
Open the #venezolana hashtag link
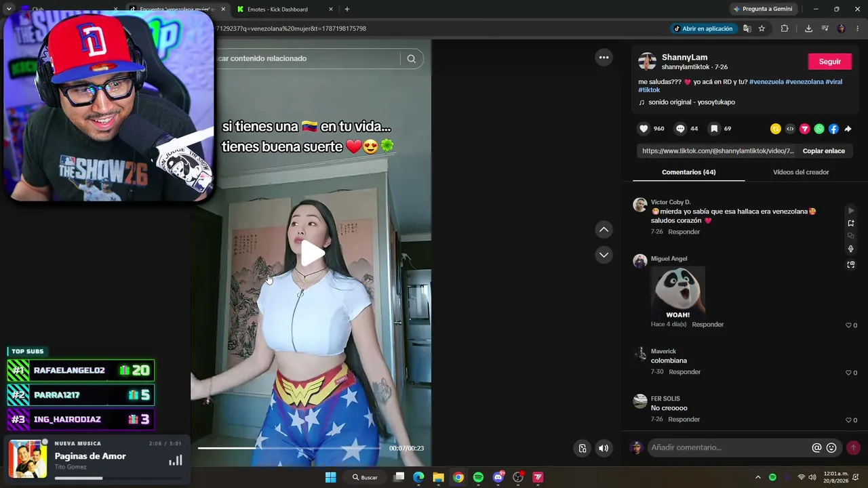[804, 82]
